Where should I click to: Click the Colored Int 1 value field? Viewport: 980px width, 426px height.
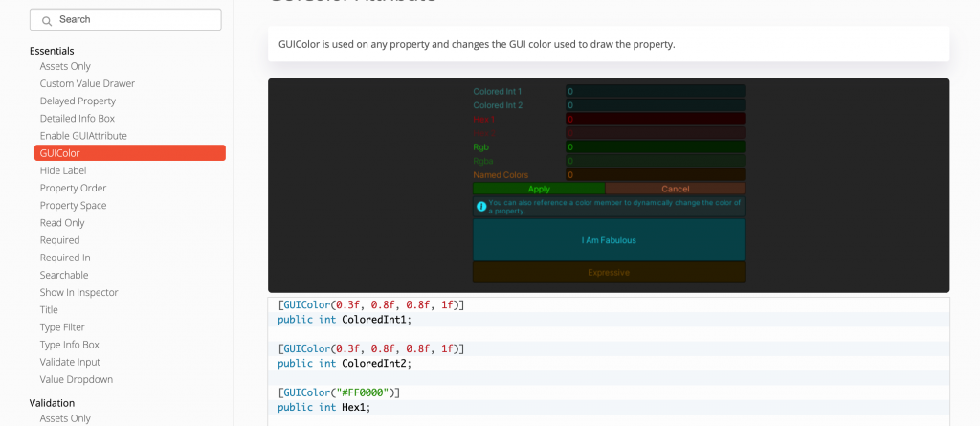(655, 91)
